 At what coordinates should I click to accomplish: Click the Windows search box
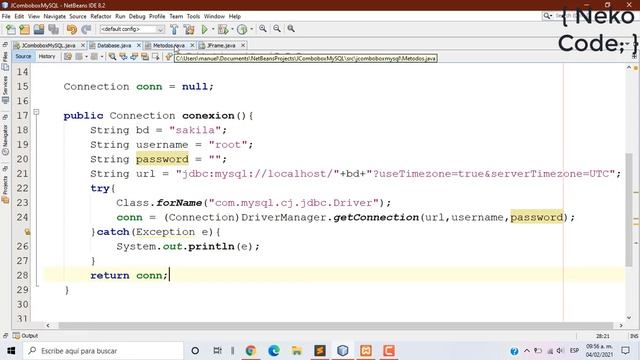pos(103,351)
